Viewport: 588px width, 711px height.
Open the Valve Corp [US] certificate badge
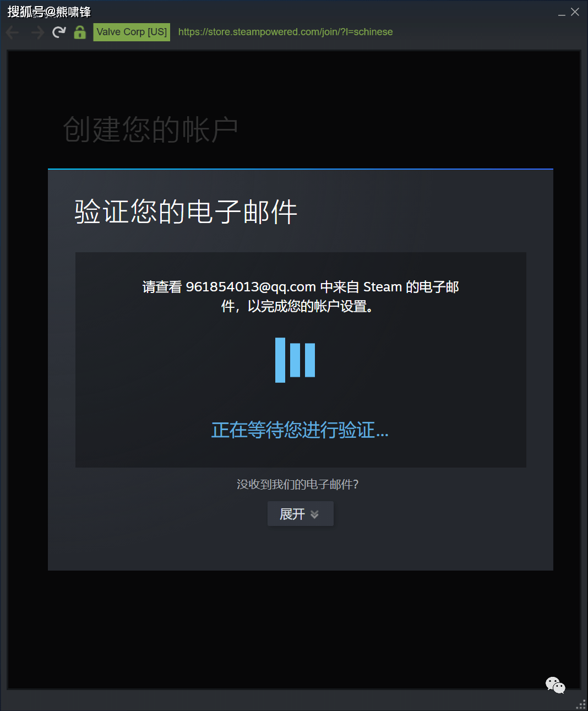(x=132, y=32)
